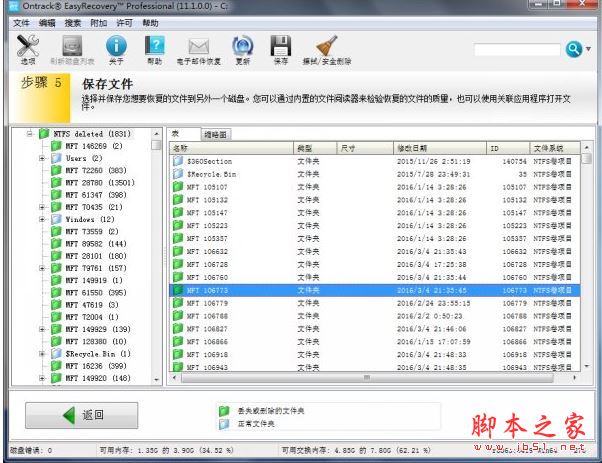Open the 编辑 menu
The image size is (602, 463).
[x=47, y=23]
